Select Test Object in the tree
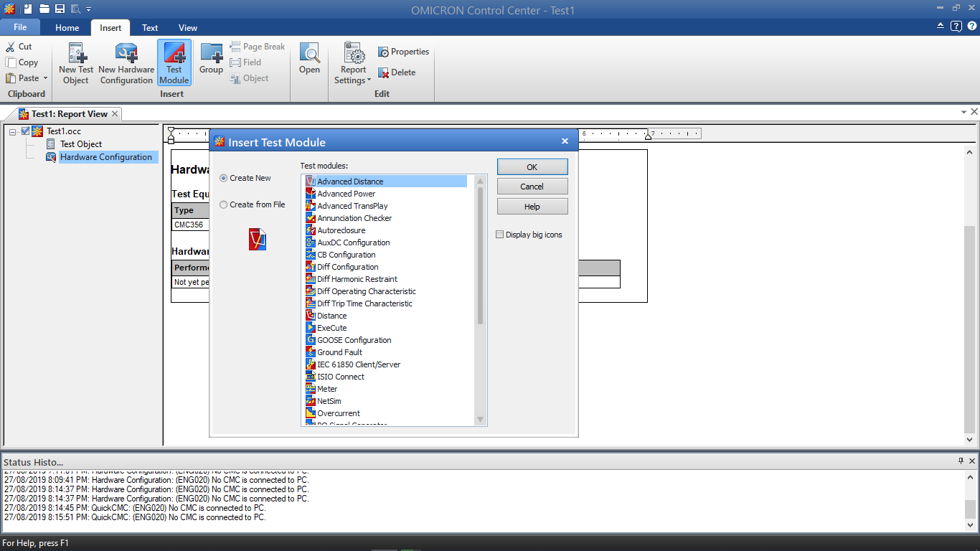Screen dimensions: 980x551 81,144
